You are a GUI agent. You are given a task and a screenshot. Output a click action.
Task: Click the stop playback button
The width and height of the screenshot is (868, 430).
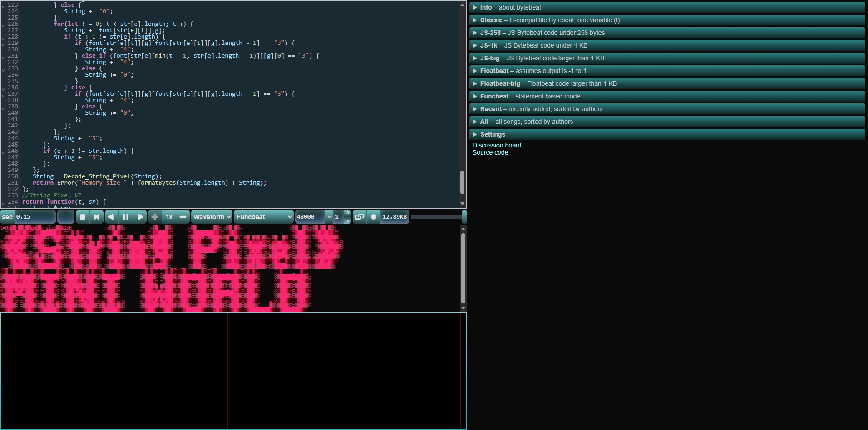coord(83,217)
